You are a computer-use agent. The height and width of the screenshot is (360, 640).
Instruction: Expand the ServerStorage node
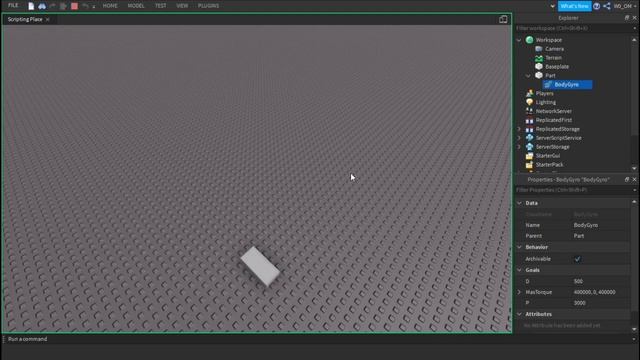coord(519,147)
